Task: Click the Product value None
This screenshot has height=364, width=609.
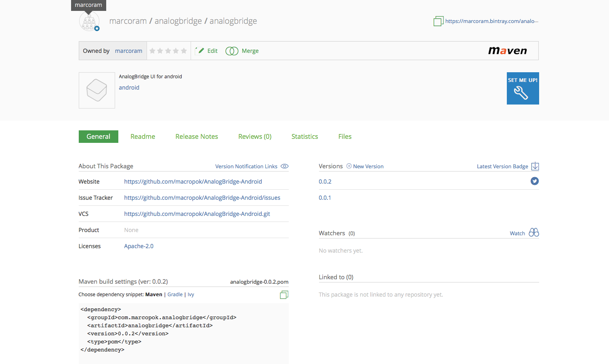Action: click(131, 230)
